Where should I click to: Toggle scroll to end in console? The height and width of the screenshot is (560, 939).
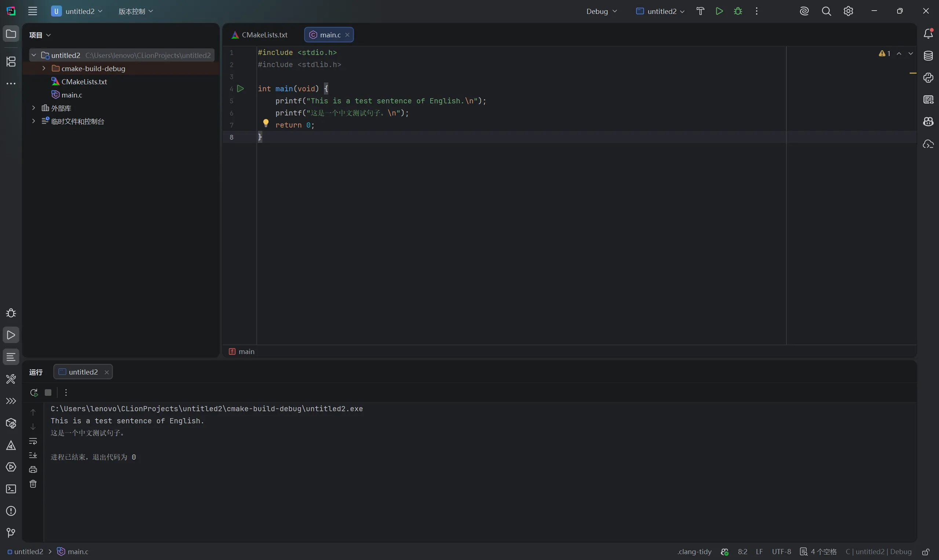click(x=33, y=455)
